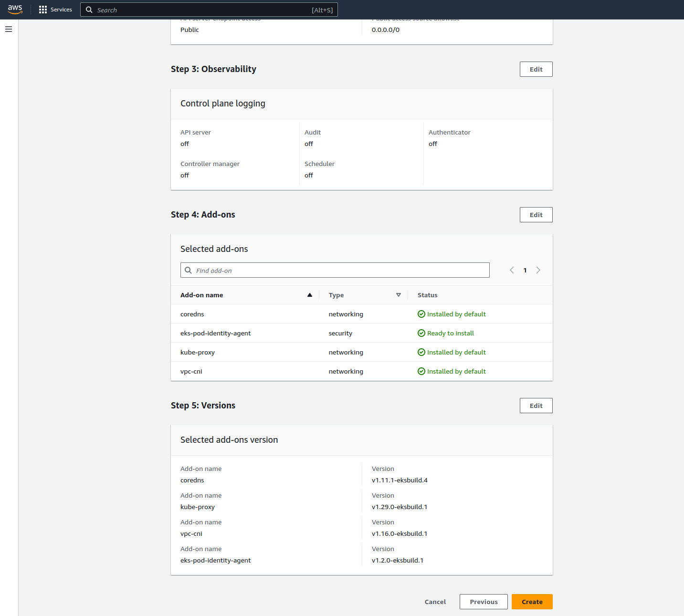Select page 1 in add-ons pagination

click(525, 270)
